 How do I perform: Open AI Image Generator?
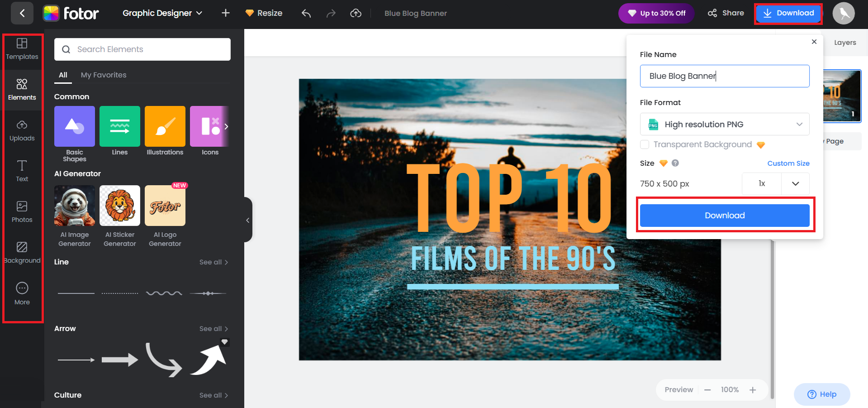pyautogui.click(x=75, y=206)
